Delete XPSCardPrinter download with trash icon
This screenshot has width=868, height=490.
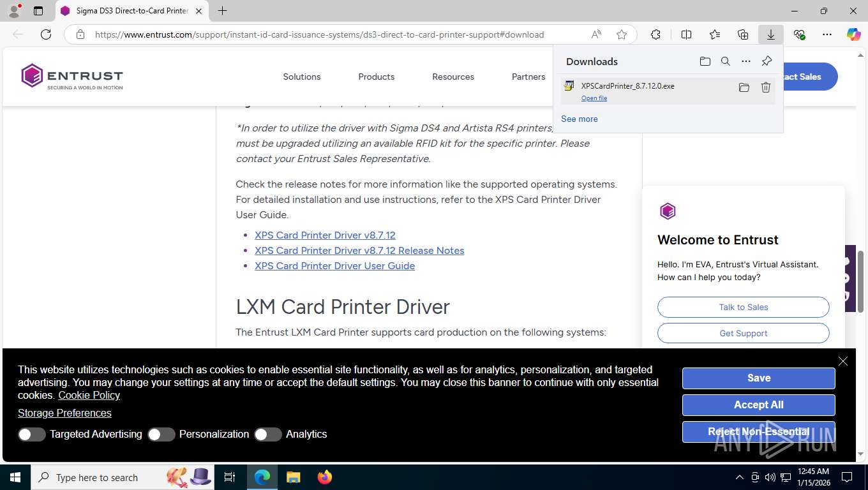[x=766, y=87]
